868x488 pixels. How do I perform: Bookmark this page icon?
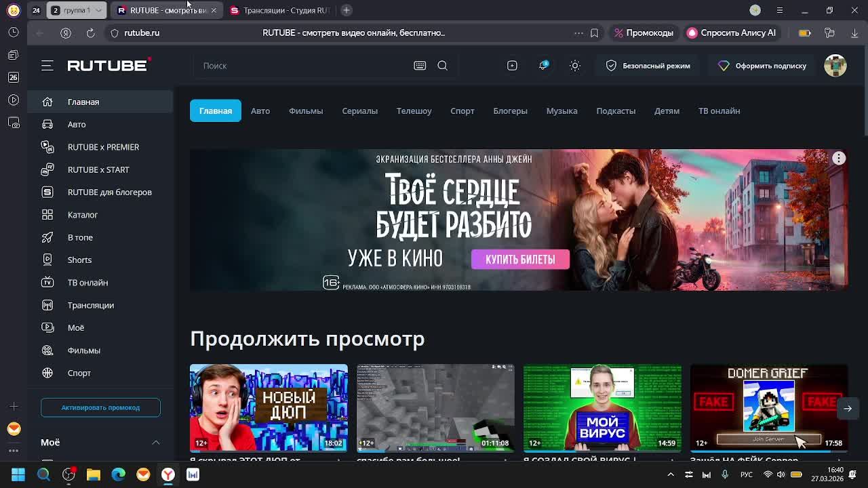[x=594, y=33]
